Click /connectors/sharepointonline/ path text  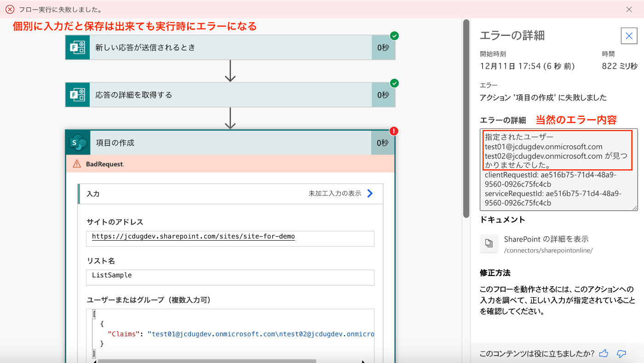point(548,251)
